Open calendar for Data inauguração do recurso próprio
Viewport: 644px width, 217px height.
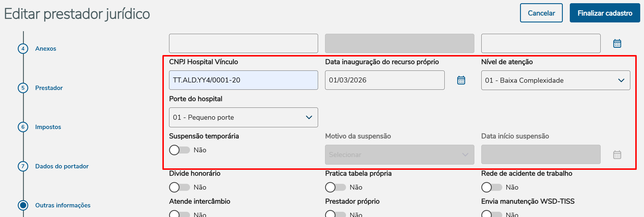tap(461, 80)
